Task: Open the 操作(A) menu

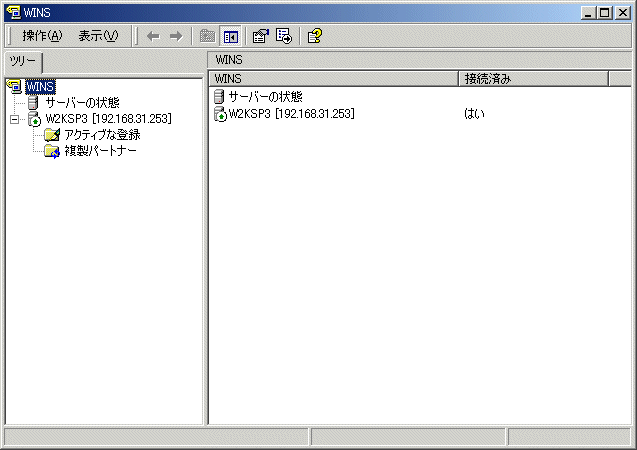Action: [42, 36]
